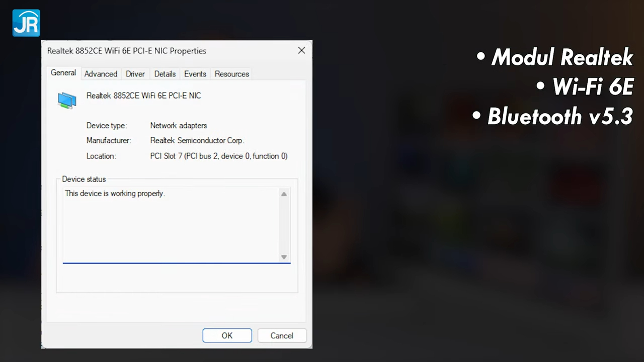The image size is (644, 362).
Task: Click the JR channel logo
Action: coord(26,22)
